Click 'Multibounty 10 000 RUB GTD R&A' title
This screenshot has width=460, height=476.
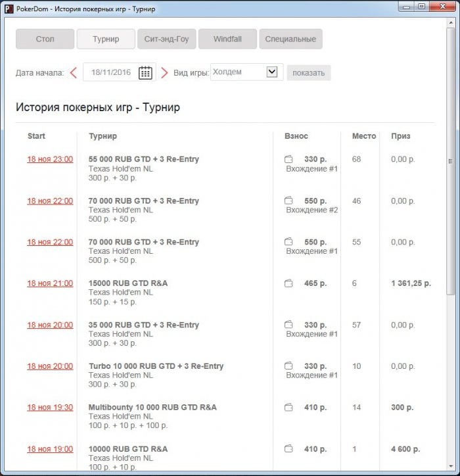pos(152,408)
